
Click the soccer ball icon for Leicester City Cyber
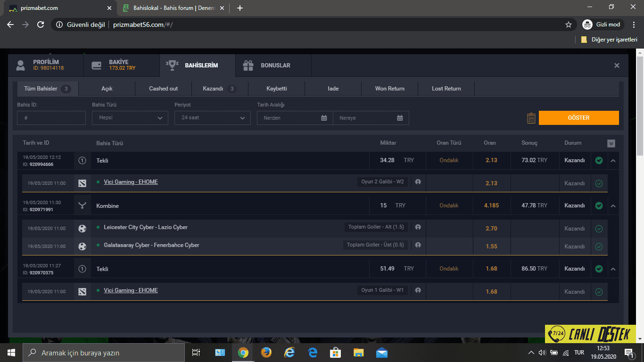coord(83,229)
